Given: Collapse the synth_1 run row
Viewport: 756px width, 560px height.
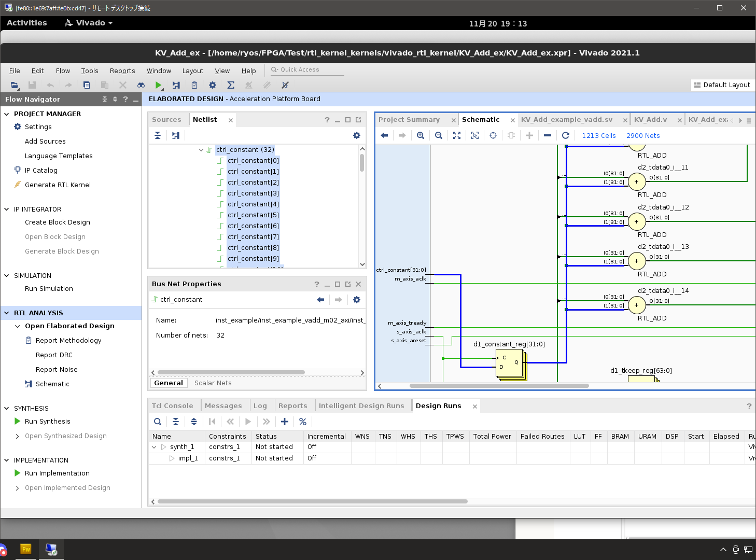Looking at the screenshot, I should [154, 447].
